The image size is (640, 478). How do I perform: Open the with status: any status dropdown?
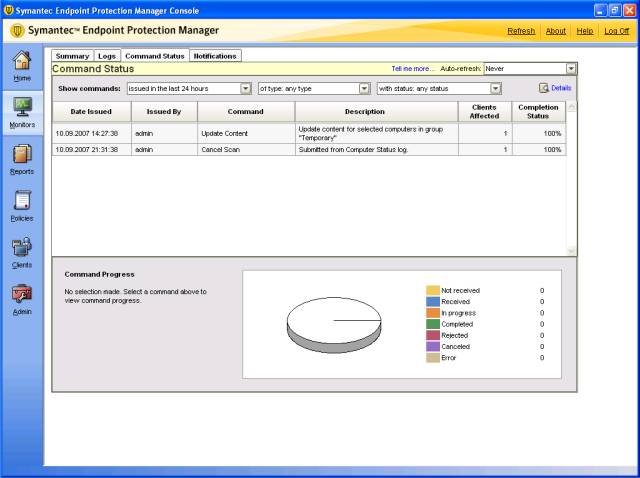point(439,89)
